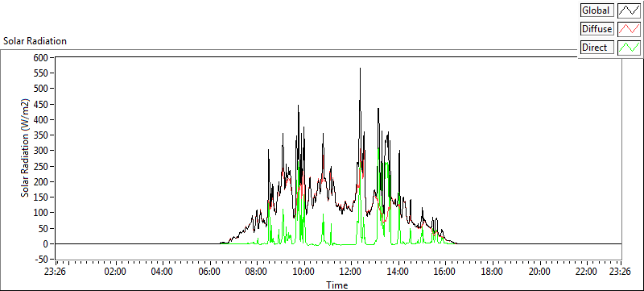644x291 pixels.
Task: Click the -50 value on Y axis
Action: coord(42,260)
